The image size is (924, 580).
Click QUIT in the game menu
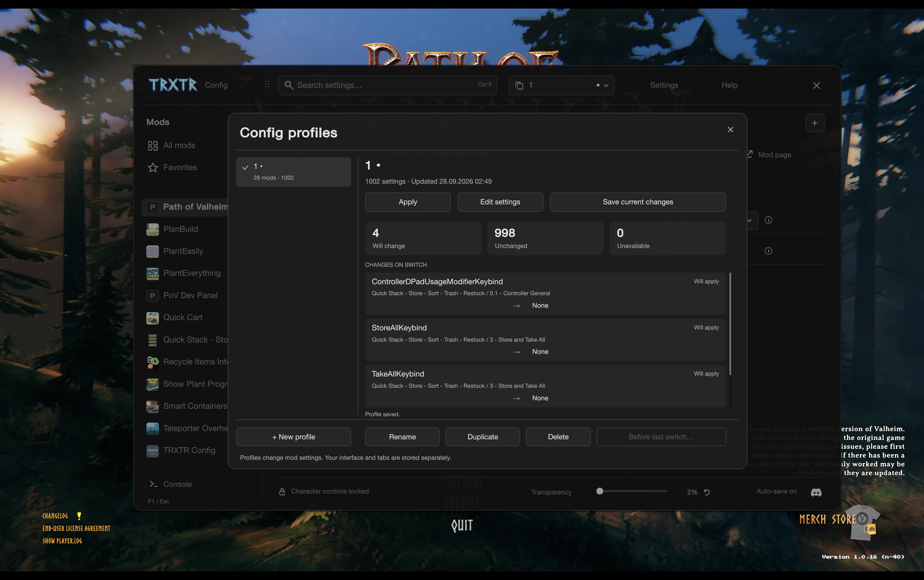462,526
